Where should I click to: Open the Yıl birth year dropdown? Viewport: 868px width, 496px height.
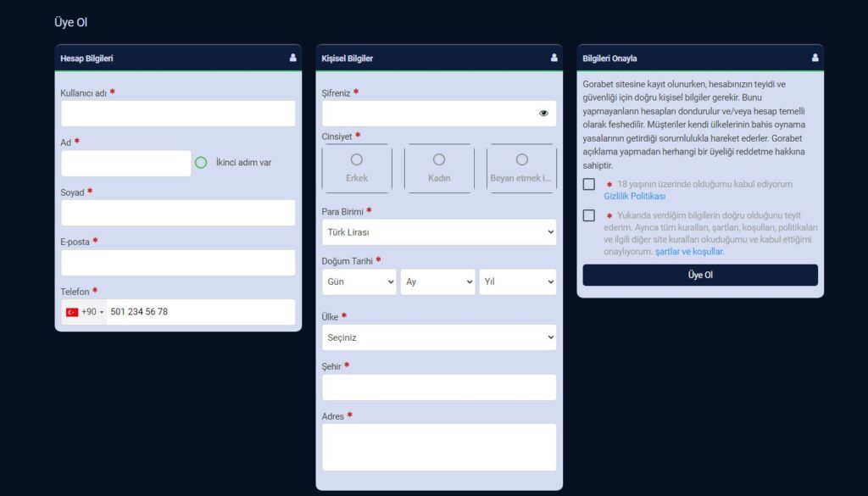[x=518, y=281]
